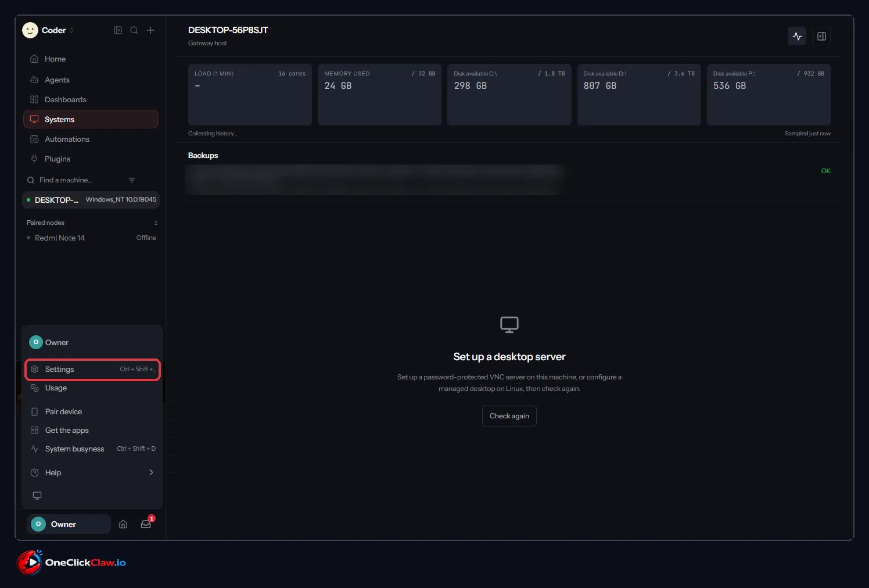Open the Plugins section
This screenshot has width=869, height=588.
91,159
